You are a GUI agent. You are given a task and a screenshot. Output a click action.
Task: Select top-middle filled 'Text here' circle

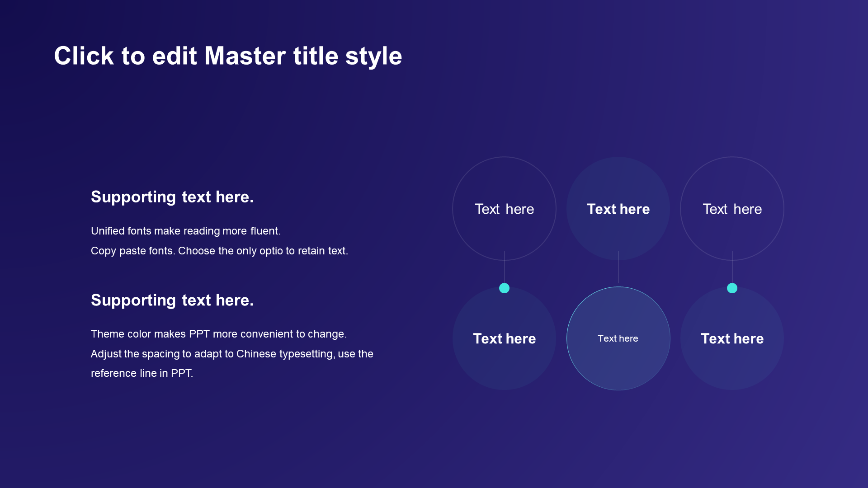(x=618, y=209)
